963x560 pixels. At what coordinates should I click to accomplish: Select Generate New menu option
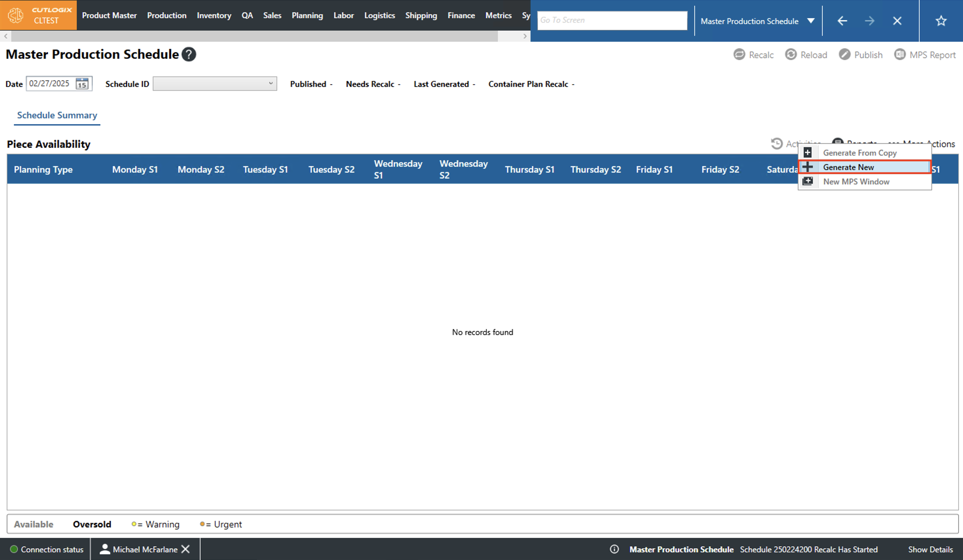coord(848,167)
